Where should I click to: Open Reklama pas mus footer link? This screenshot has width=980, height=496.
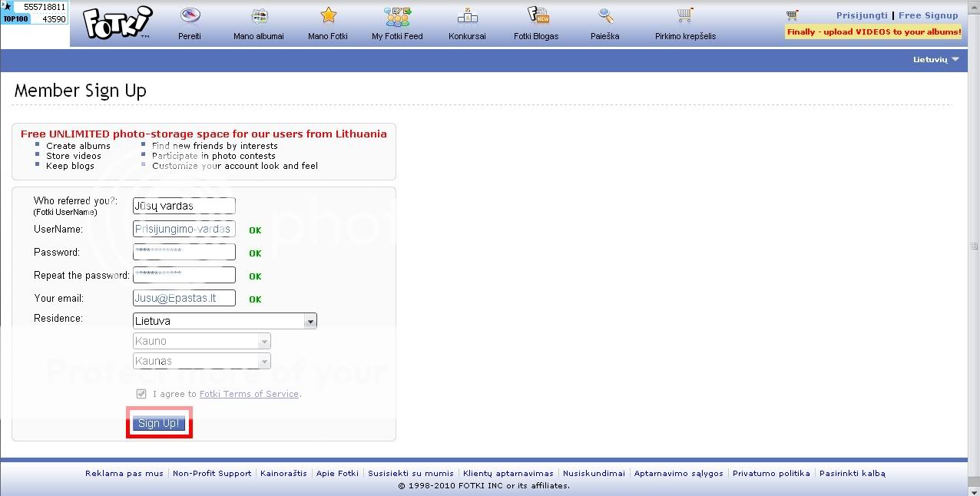click(x=124, y=474)
